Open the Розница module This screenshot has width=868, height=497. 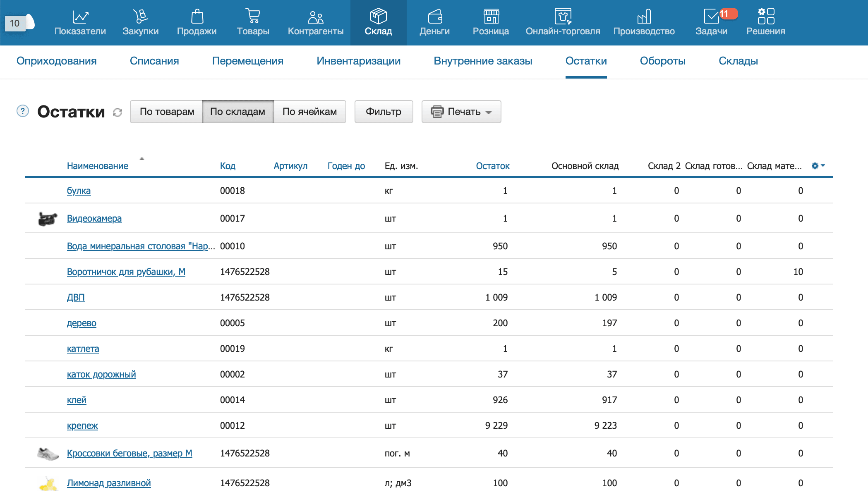coord(491,23)
